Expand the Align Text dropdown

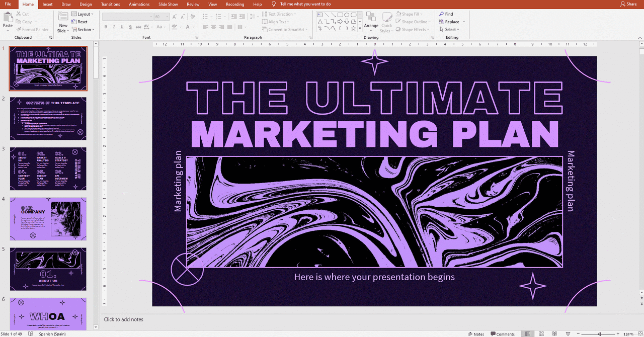pyautogui.click(x=276, y=22)
